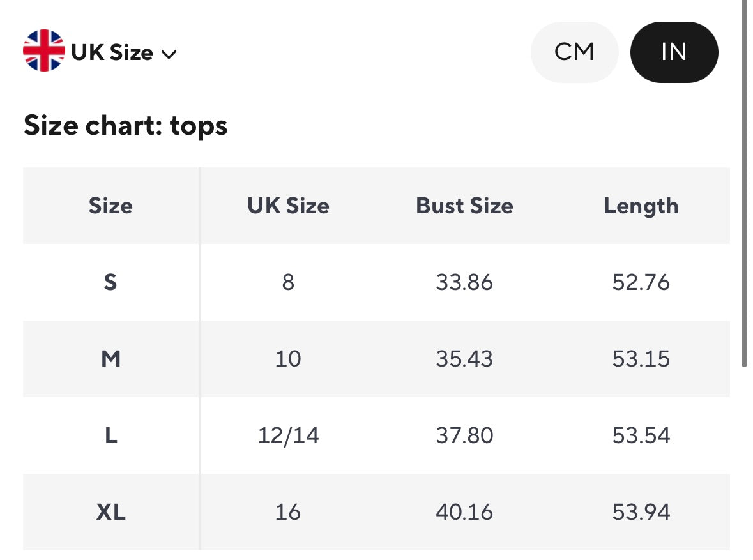The width and height of the screenshot is (753, 560).
Task: Click the Size chart: tops heading
Action: click(125, 126)
